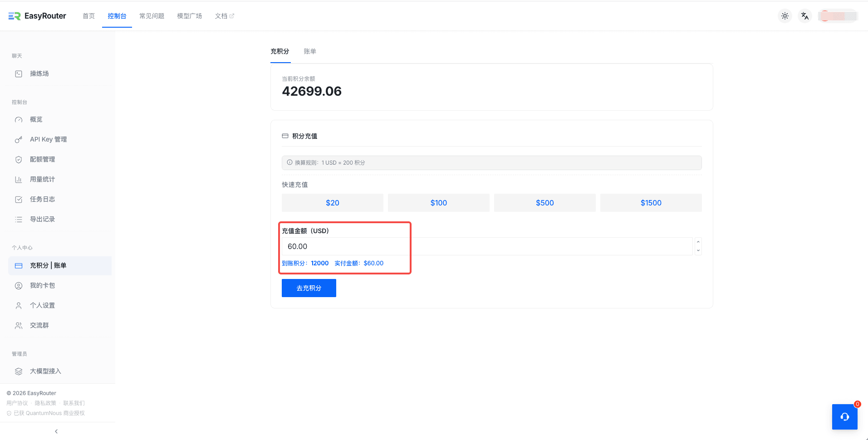Screen dimensions: 868x440
Task: Click the info icon beside 换算规则
Action: point(289,162)
